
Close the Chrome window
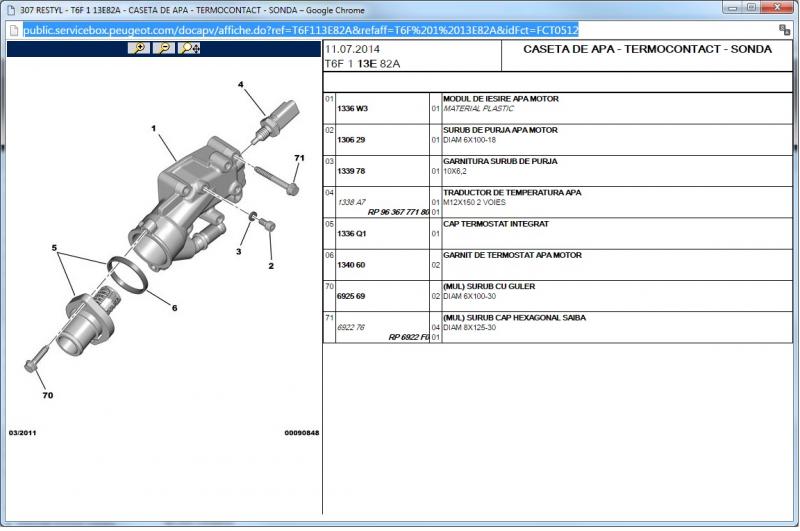(777, 8)
